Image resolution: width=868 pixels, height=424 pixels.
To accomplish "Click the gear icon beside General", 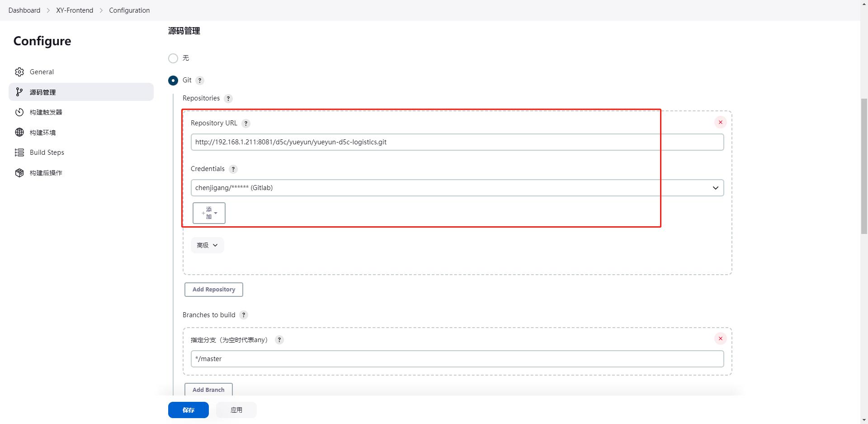I will click(19, 71).
